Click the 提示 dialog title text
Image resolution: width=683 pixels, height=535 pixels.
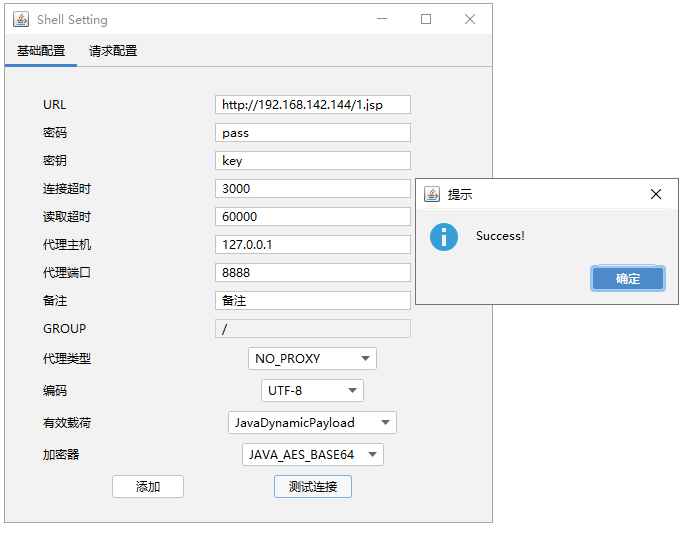tap(460, 194)
